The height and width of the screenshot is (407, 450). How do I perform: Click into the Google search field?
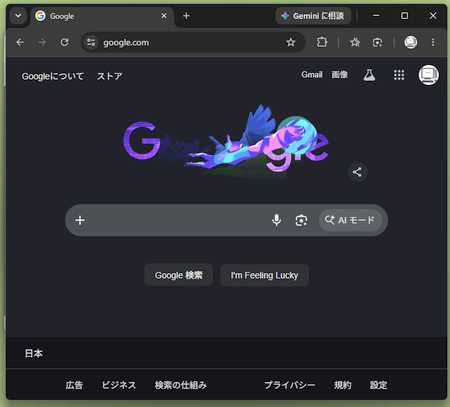tap(177, 220)
